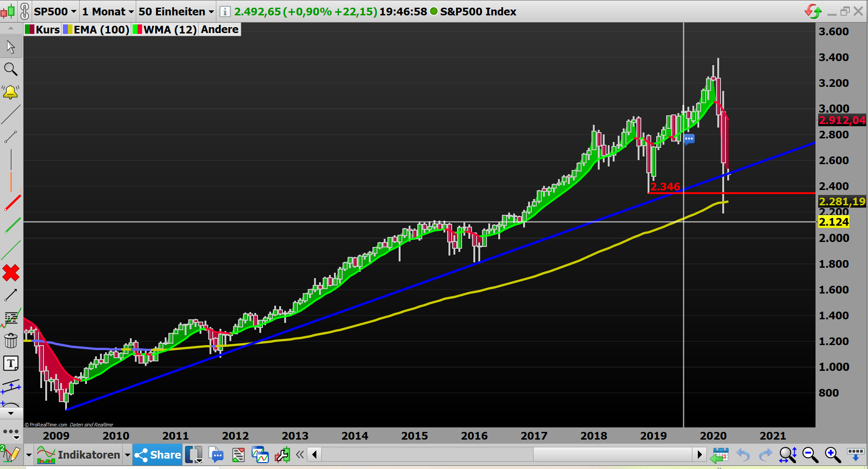This screenshot has width=868, height=469.
Task: Click the WMA (12) color swatch
Action: point(137,29)
